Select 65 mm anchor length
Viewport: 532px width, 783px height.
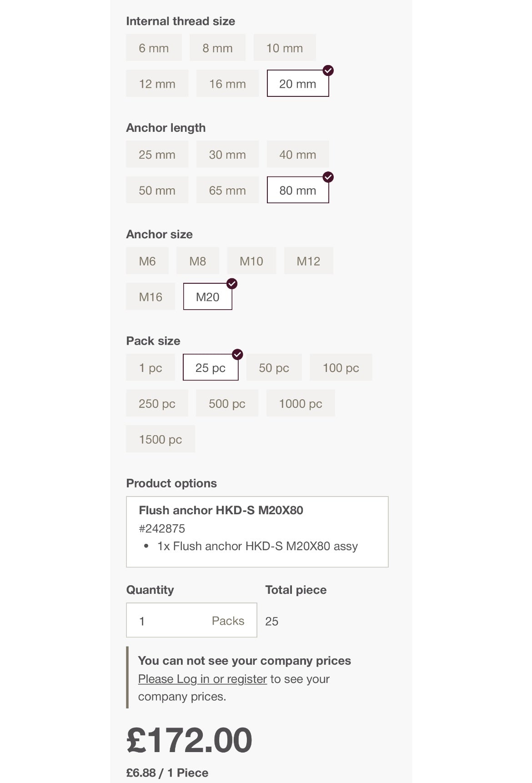(x=227, y=190)
